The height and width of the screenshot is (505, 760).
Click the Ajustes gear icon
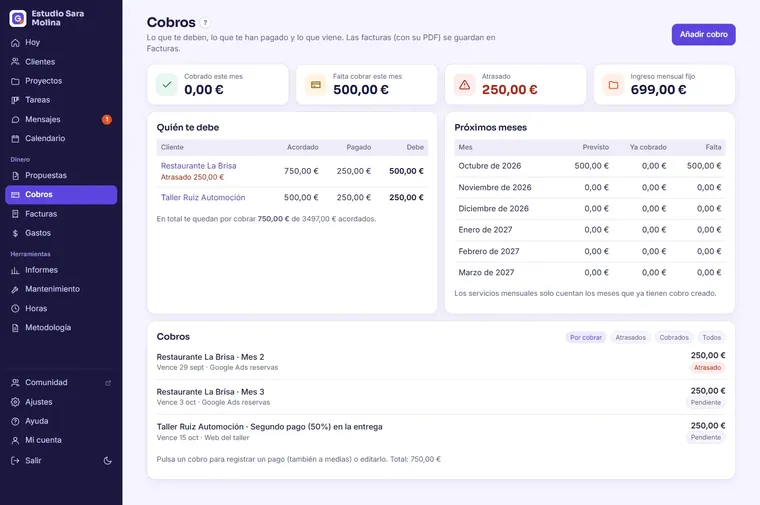click(x=15, y=402)
